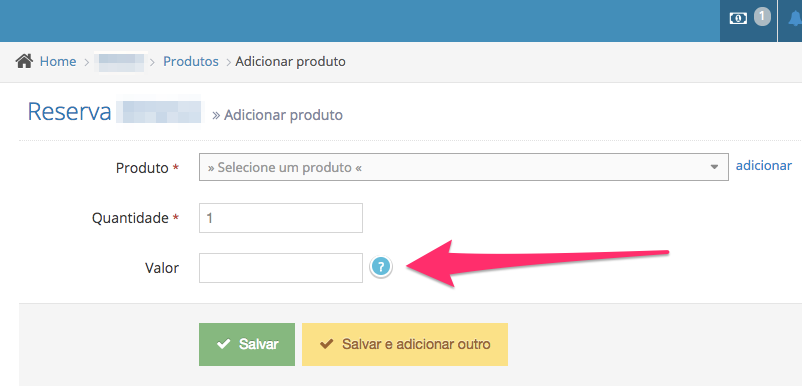Click Salvar e adicionar outro button
Viewport: 802px width, 391px height.
405,344
